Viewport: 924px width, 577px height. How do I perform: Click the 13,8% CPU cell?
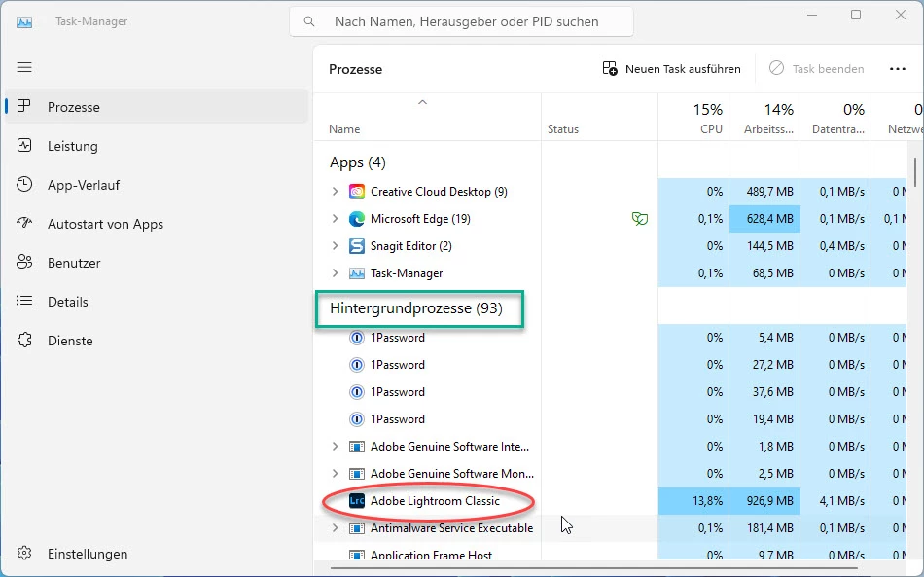693,500
